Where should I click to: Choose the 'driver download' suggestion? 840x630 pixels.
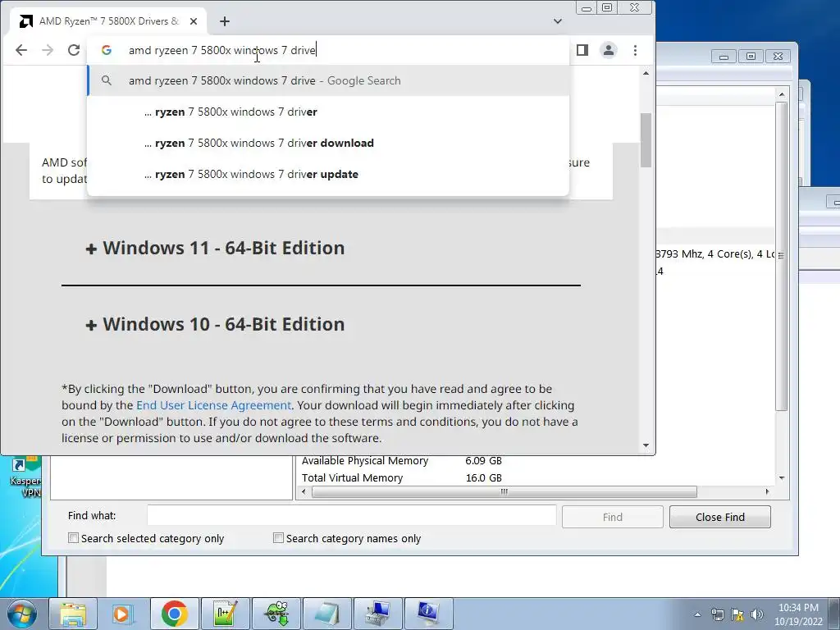point(328,143)
